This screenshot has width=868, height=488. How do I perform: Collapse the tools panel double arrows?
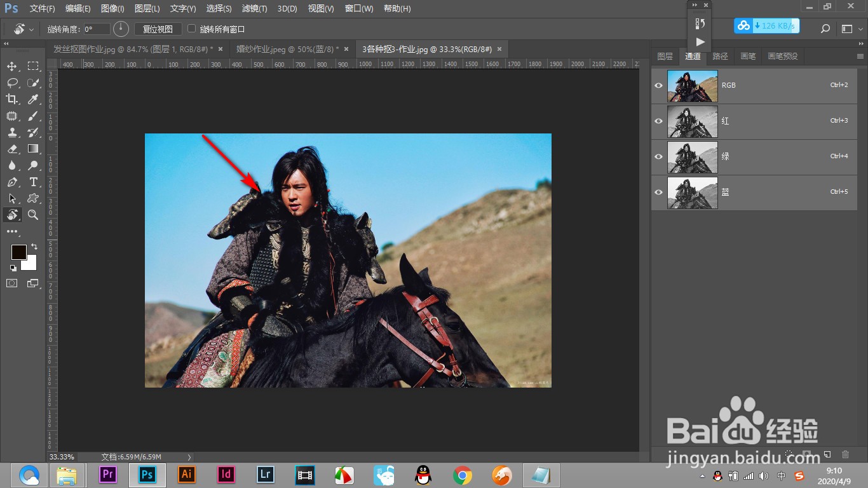coord(6,44)
